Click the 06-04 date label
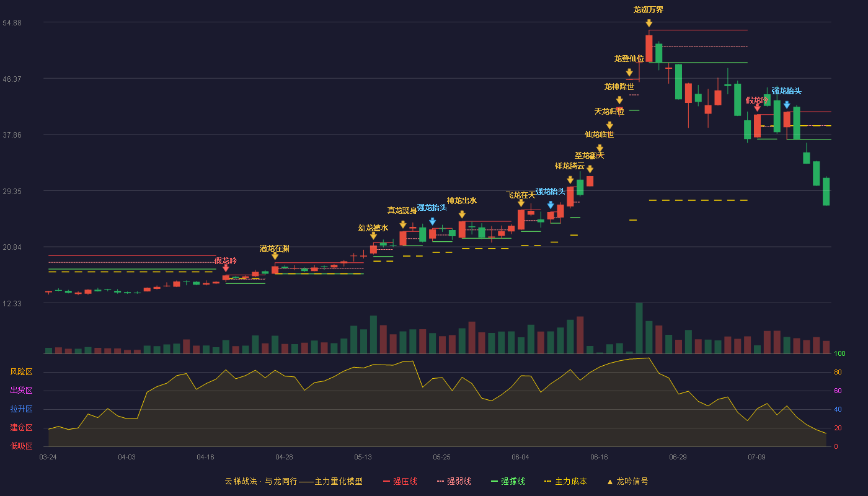 pyautogui.click(x=520, y=457)
